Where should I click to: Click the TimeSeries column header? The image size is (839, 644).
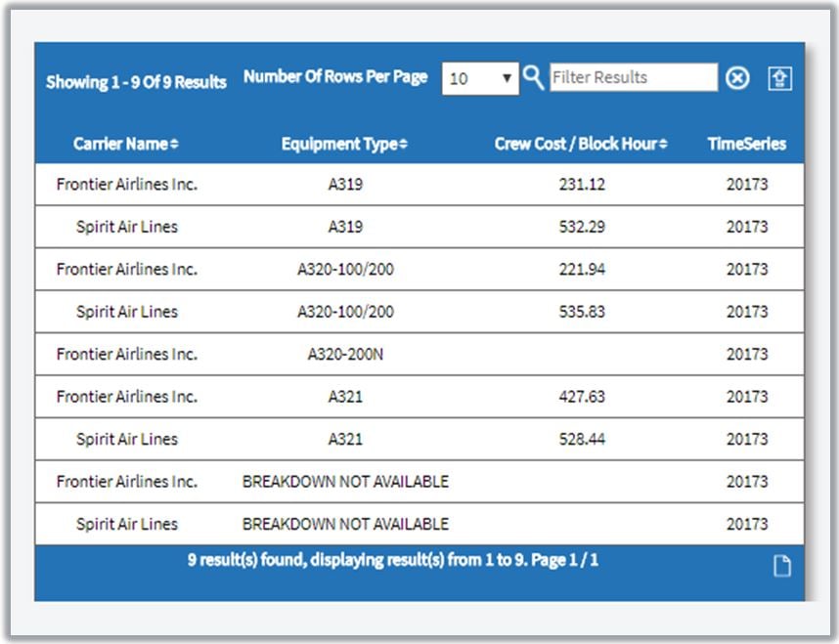coord(746,144)
